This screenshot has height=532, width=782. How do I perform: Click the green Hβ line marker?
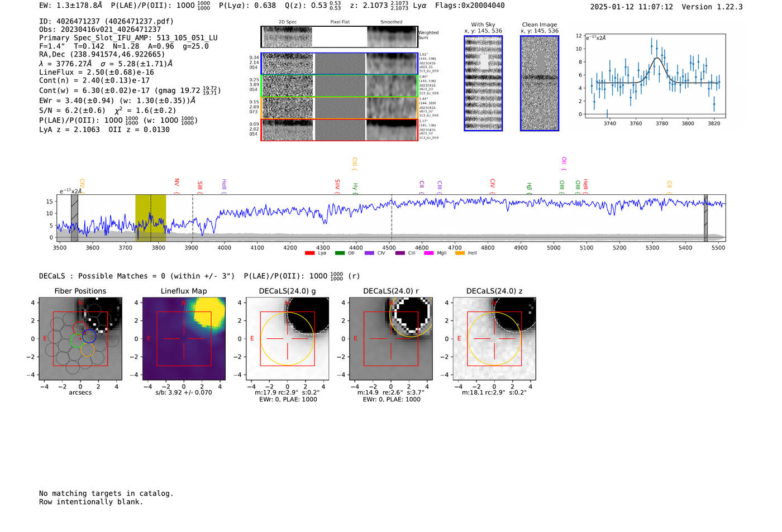point(529,188)
